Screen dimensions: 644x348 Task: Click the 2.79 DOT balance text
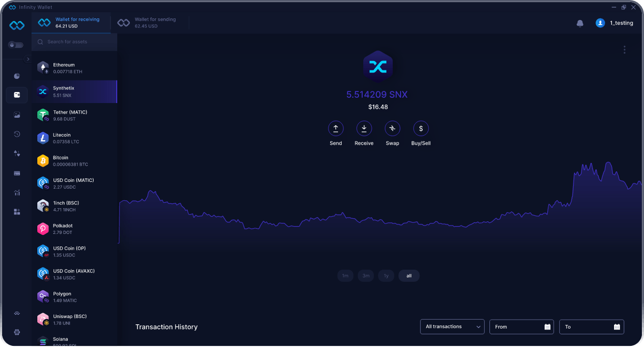tap(63, 232)
